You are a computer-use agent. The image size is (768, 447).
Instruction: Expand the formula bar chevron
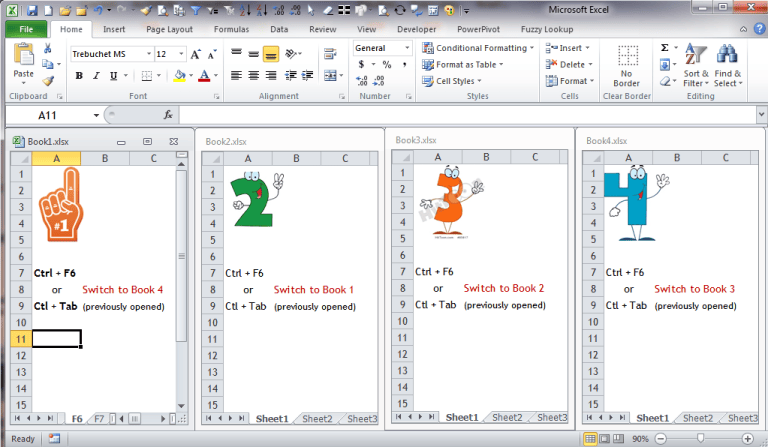click(x=761, y=115)
